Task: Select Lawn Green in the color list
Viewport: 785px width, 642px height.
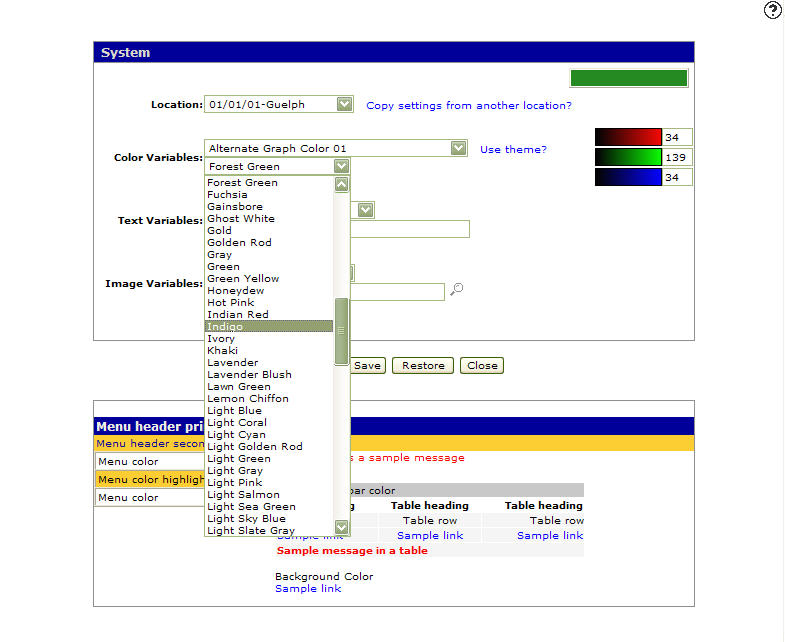Action: click(x=269, y=387)
